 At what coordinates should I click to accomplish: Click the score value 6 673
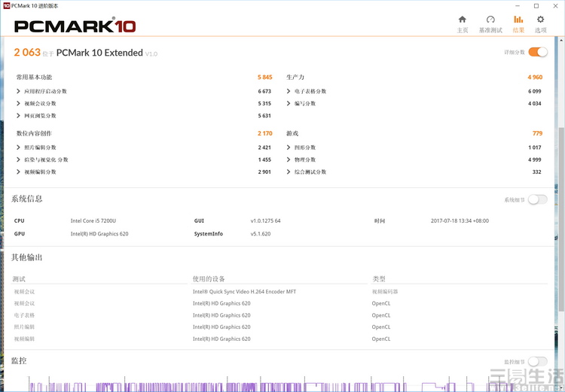pos(264,92)
